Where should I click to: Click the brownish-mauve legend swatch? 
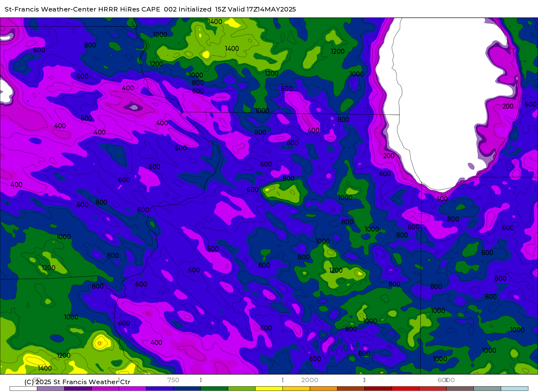460,389
